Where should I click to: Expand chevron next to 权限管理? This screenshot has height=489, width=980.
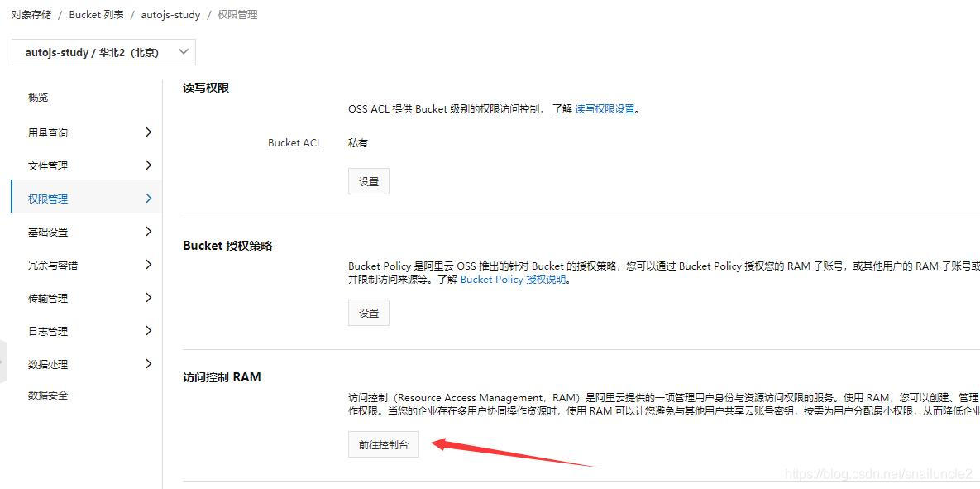click(x=148, y=199)
